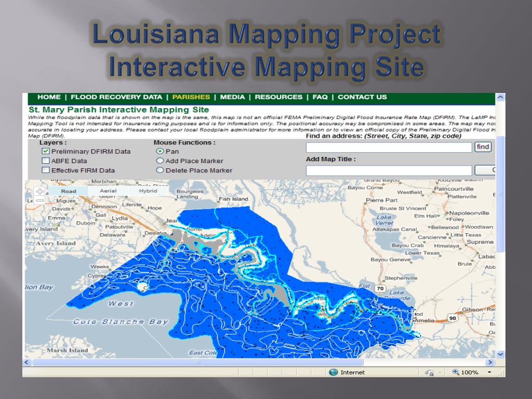
Task: Click the Cote Blanche Bay label
Action: pyautogui.click(x=121, y=321)
